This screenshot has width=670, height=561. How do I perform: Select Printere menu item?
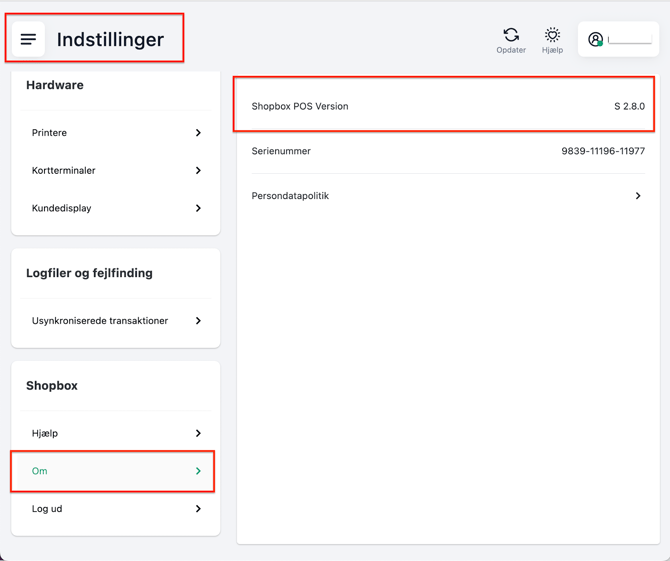tap(50, 133)
